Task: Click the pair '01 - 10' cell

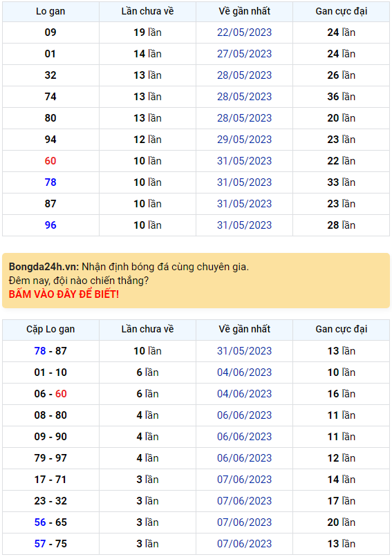Action: (51, 372)
